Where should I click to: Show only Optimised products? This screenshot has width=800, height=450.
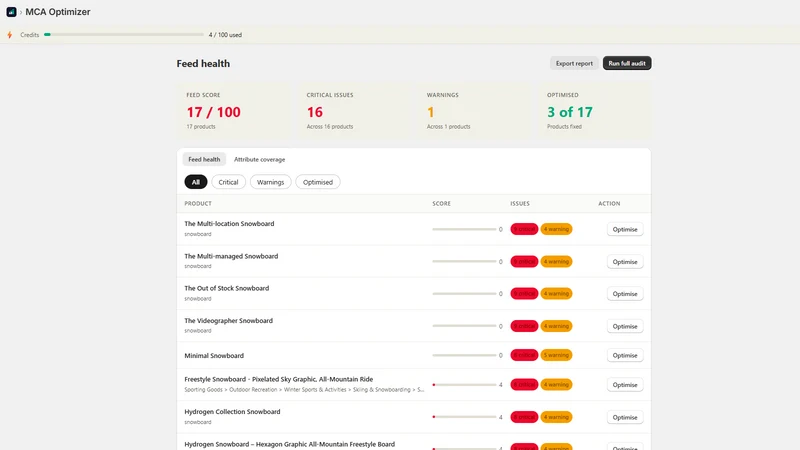click(x=317, y=182)
